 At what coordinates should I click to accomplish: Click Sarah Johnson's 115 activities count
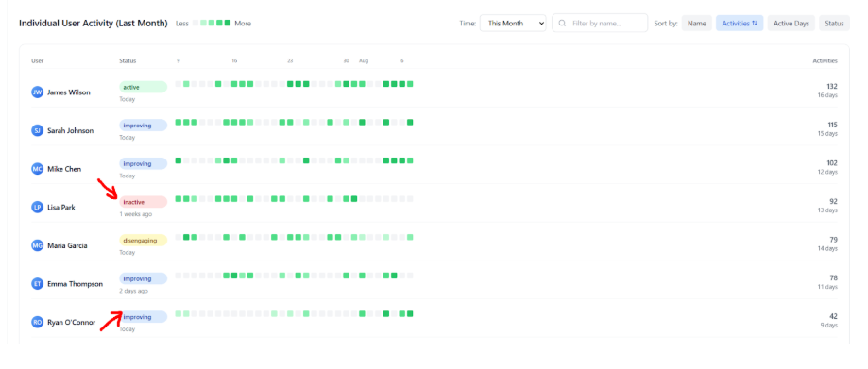pos(832,125)
